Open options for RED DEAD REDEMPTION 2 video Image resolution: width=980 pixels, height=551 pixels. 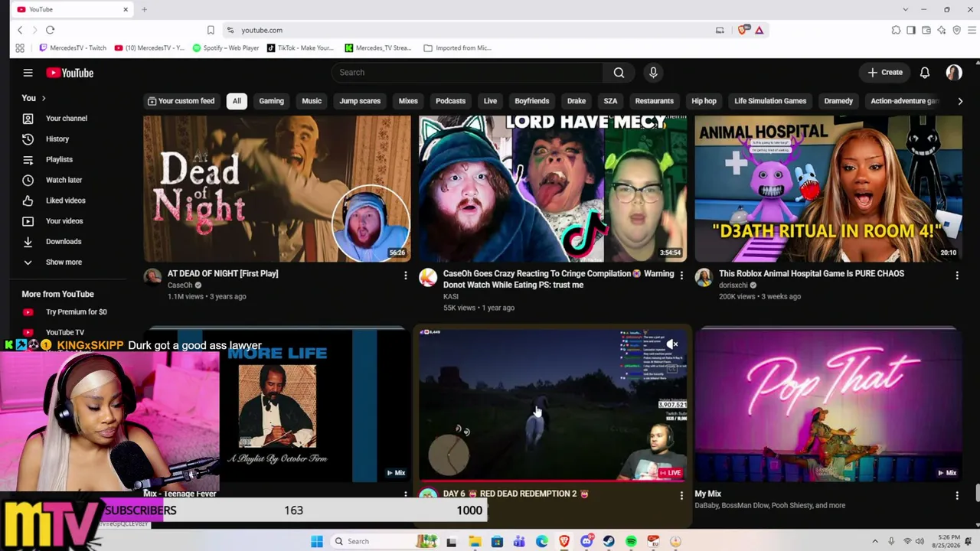pos(681,495)
